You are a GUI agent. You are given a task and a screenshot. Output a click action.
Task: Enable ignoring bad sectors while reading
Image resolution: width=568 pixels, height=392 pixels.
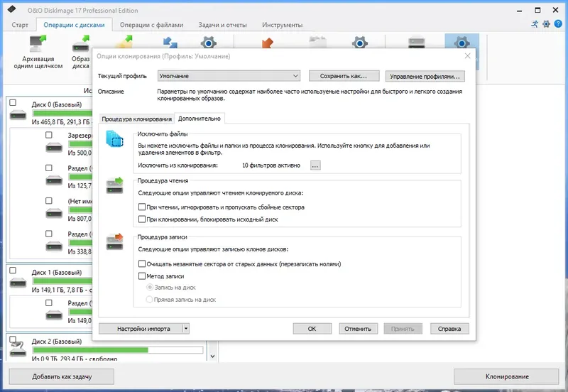tap(142, 207)
